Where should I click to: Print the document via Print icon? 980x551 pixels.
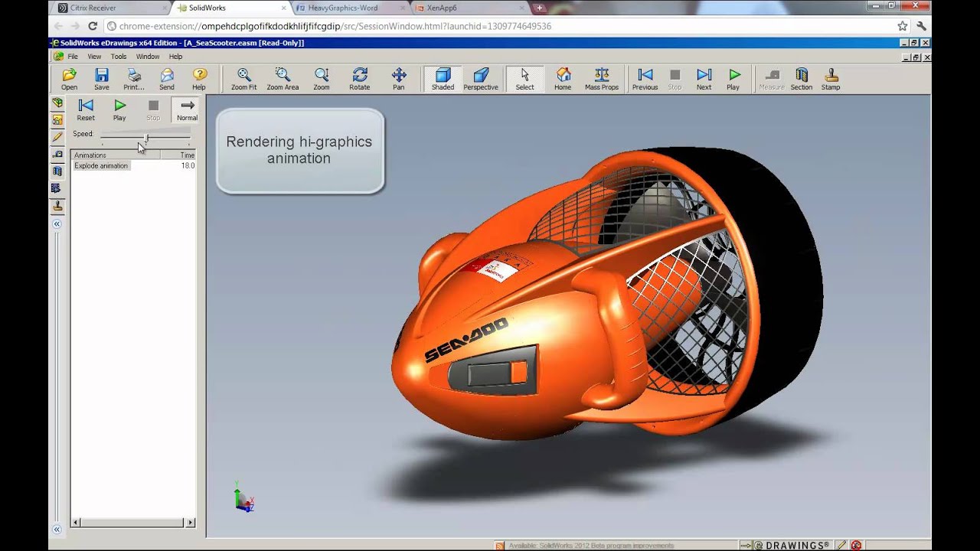click(134, 79)
